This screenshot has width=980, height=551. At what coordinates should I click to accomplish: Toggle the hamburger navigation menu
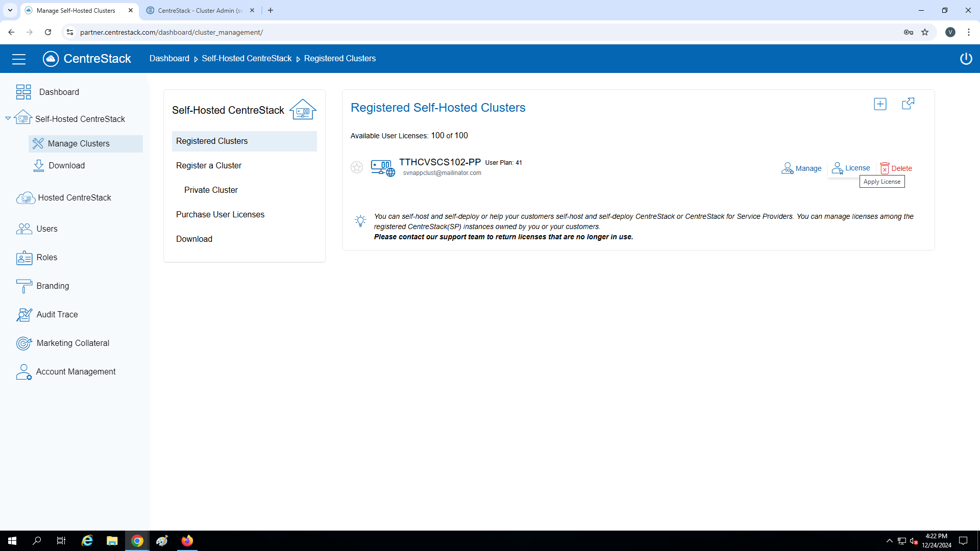point(19,59)
